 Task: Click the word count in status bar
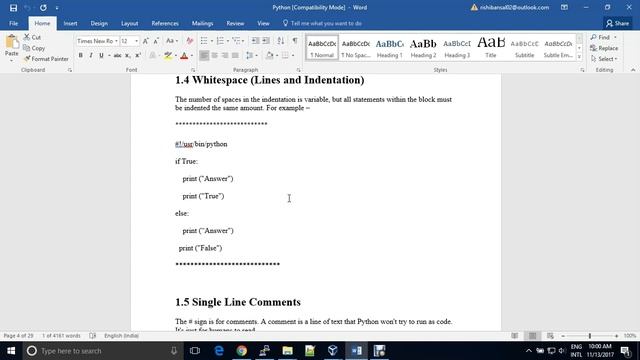point(61,336)
